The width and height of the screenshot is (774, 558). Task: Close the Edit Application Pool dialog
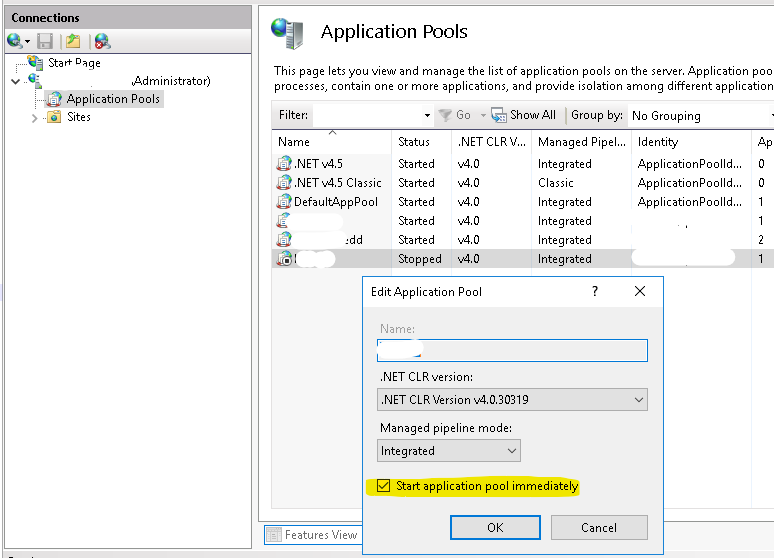[x=640, y=291]
